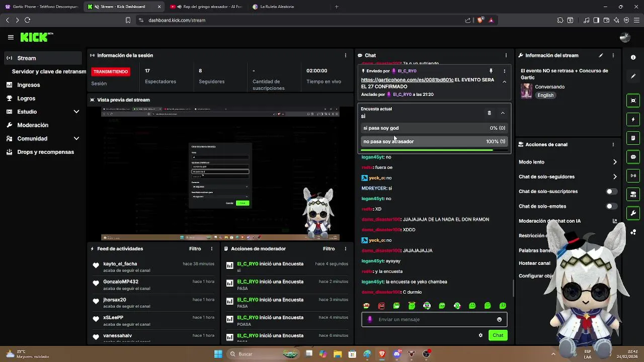644x362 pixels.
Task: Open session information options menu
Action: click(x=345, y=55)
